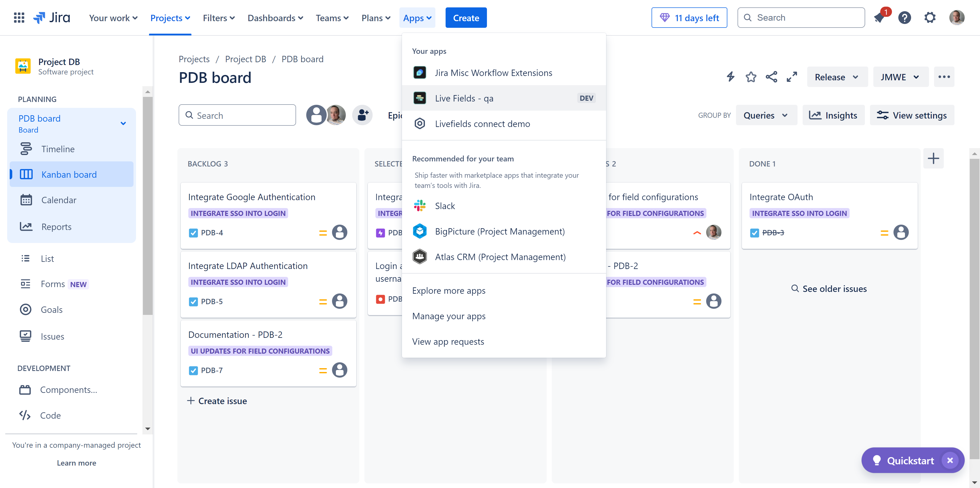
Task: Select Jira Misc Workflow Extensions entry
Action: tap(504, 73)
